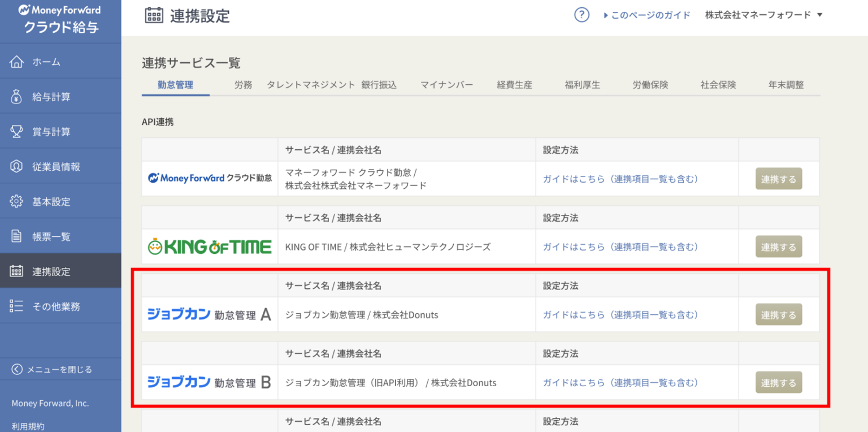The image size is (868, 432).
Task: Click the 賞与計算 trophy icon
Action: pyautogui.click(x=17, y=132)
